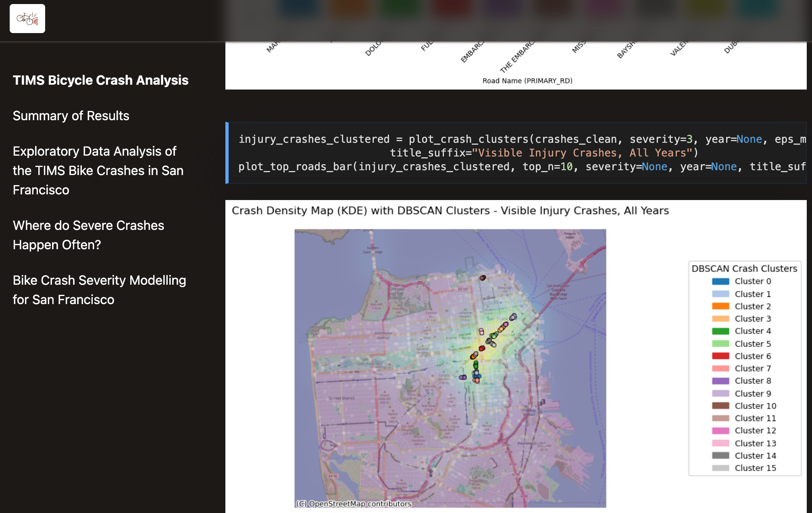This screenshot has width=812, height=513.
Task: Click the blue code cell selection bar
Action: click(x=227, y=153)
